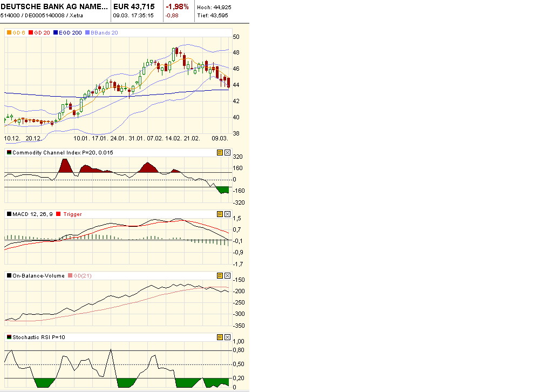Click the Hoch: 44,925 text

pyautogui.click(x=214, y=8)
